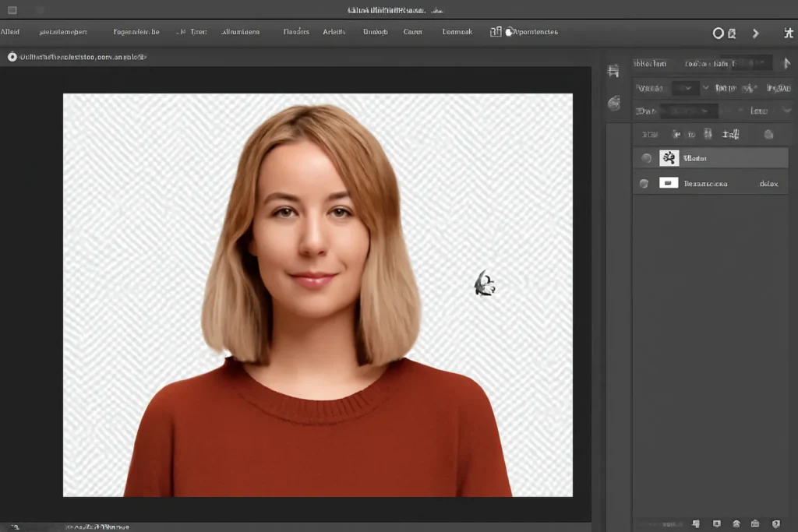The width and height of the screenshot is (798, 532).
Task: Click the stacked panel icon in side strip
Action: pos(614,71)
